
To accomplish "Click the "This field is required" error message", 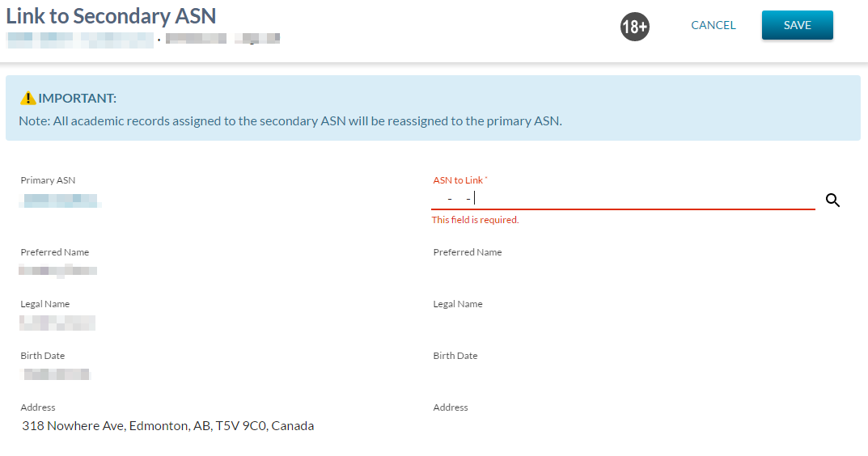I will point(475,220).
